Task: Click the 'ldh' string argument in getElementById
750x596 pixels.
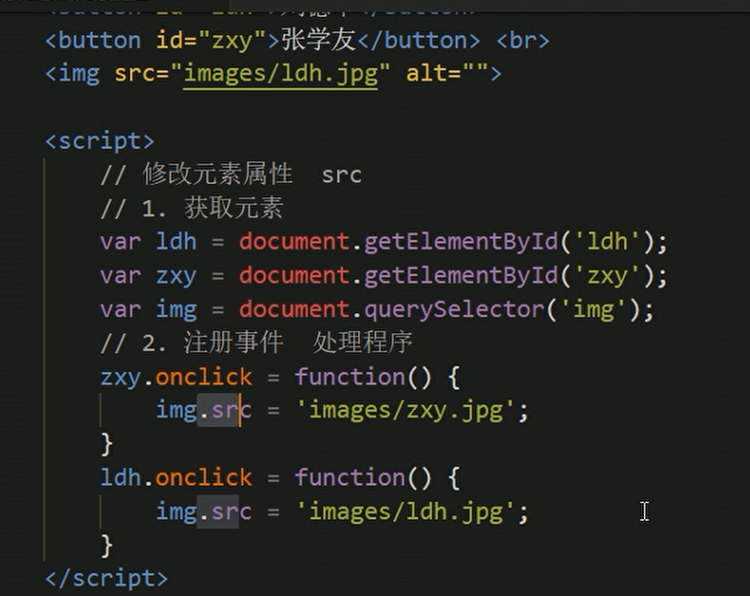Action: 607,241
